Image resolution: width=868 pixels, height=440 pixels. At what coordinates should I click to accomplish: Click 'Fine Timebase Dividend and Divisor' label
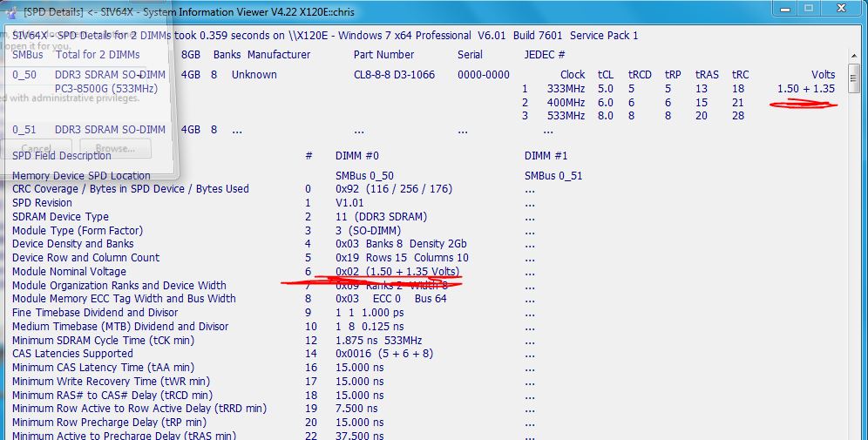click(95, 313)
